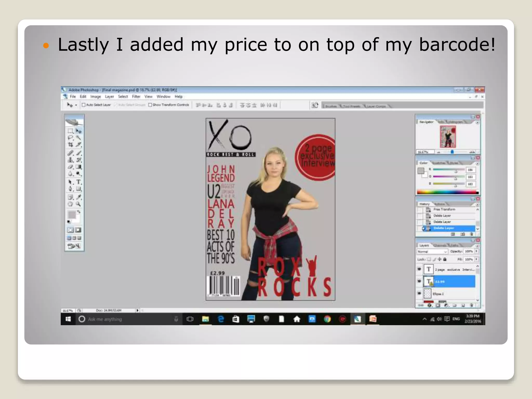Enable Show Transform Controls checkbox

coord(150,105)
